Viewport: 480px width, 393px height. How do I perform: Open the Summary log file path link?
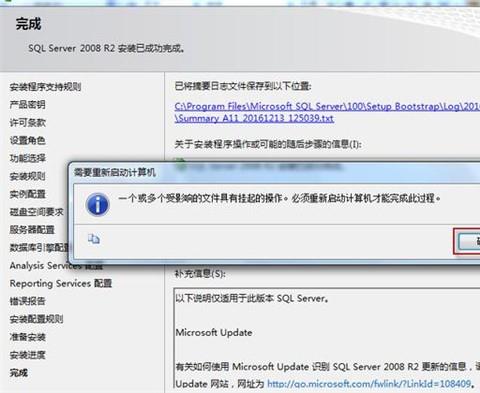327,112
